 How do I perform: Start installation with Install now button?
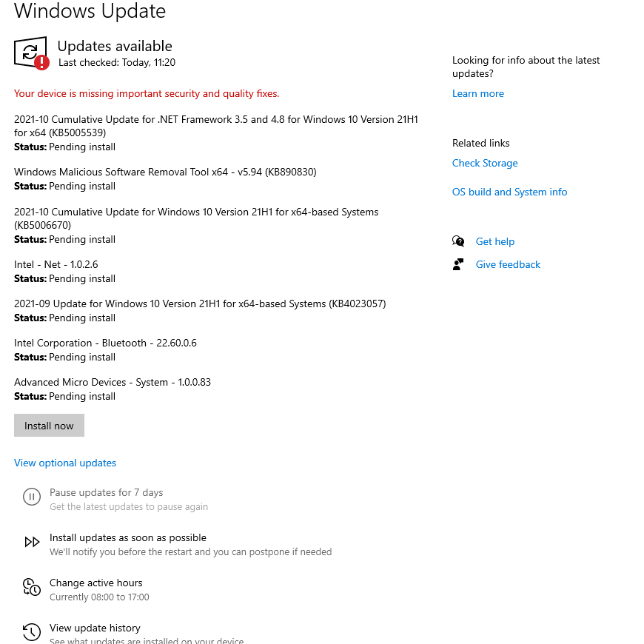[x=49, y=425]
